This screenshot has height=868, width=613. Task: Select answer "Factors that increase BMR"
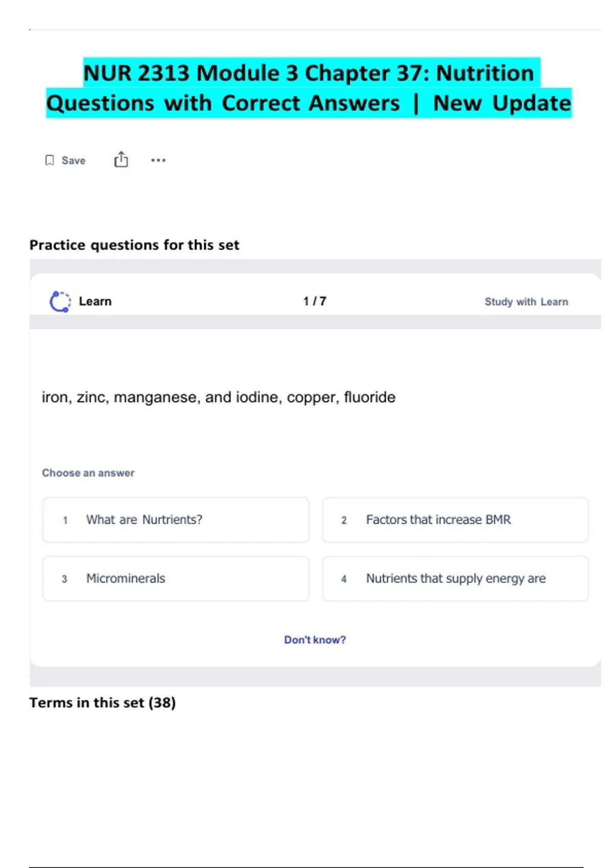(x=455, y=520)
